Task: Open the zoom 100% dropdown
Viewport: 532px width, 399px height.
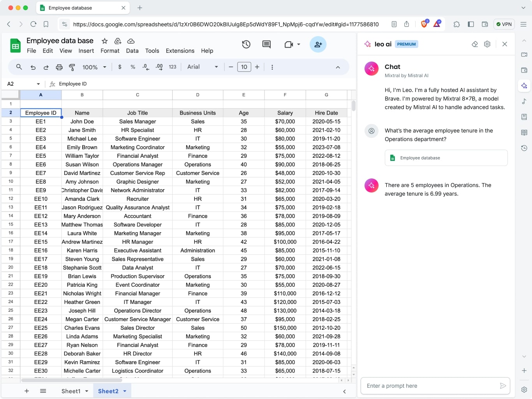Action: pos(94,67)
